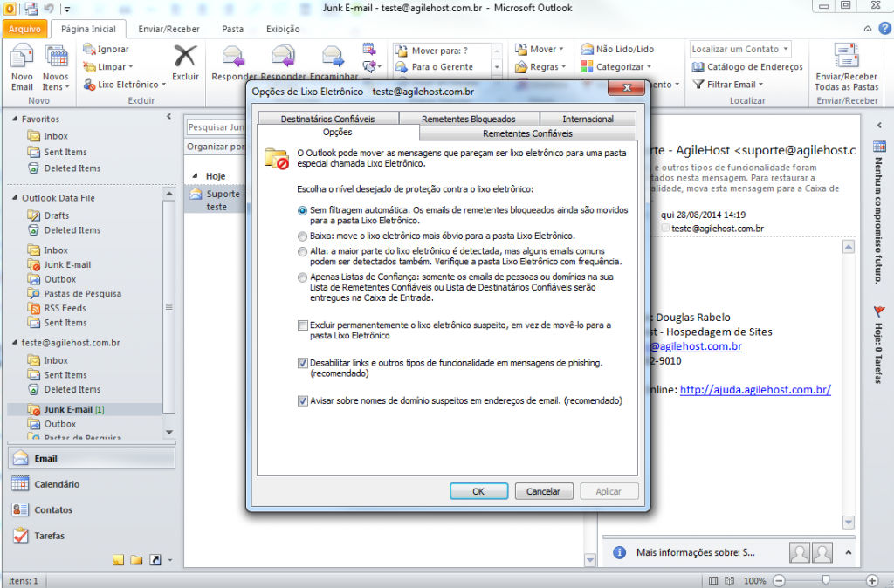Image resolution: width=894 pixels, height=588 pixels.
Task: Open the Remetentes Confiáveis tab
Action: click(x=527, y=133)
